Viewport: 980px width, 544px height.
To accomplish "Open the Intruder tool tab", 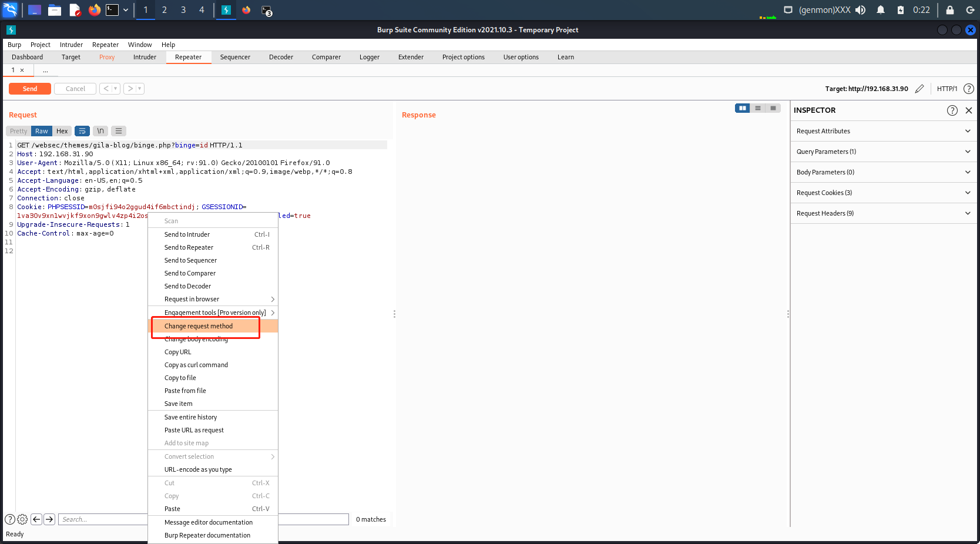I will 145,57.
